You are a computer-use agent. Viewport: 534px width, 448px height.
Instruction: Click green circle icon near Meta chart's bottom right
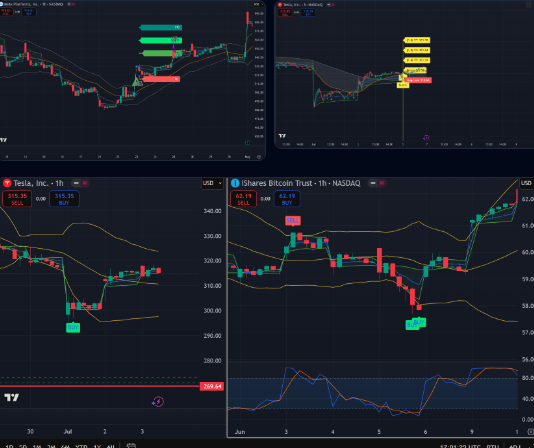tap(248, 142)
